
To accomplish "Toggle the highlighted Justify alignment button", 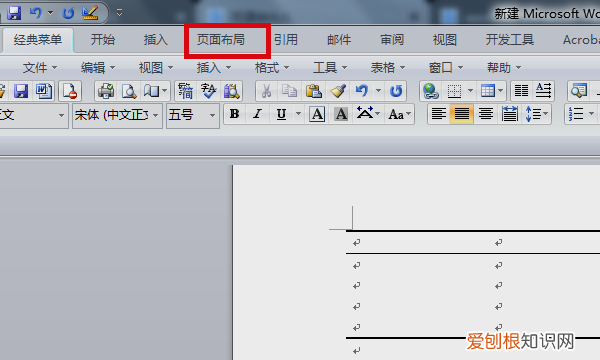I will coord(462,114).
